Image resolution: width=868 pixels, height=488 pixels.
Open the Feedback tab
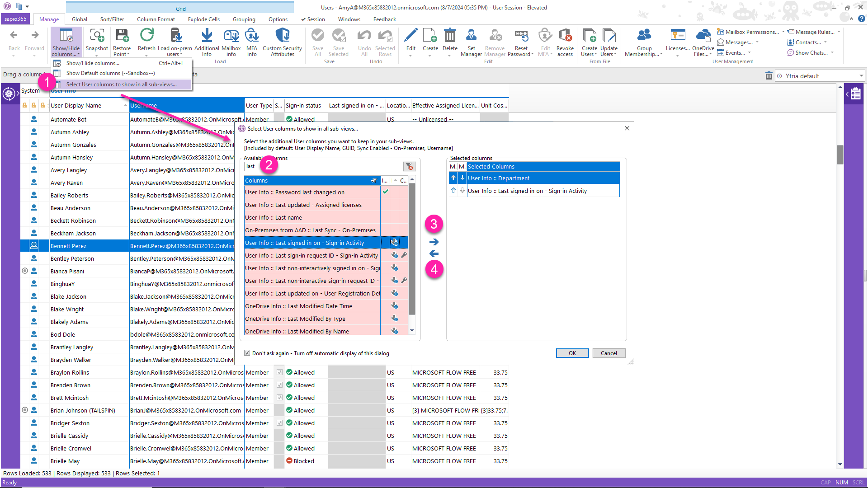pyautogui.click(x=384, y=19)
